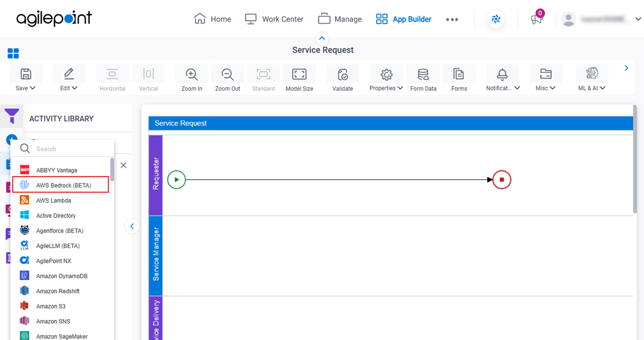Click the Model Size icon

click(x=299, y=74)
